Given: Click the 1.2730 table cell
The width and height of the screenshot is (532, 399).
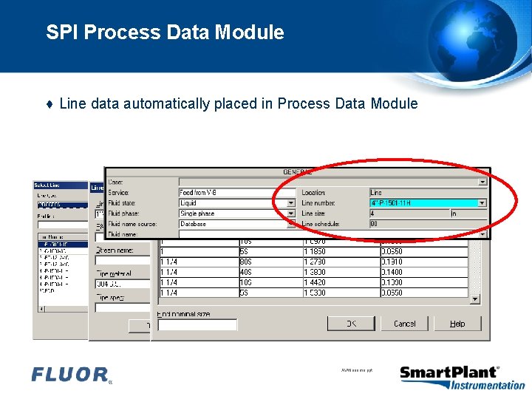Looking at the screenshot, I should 341,262.
